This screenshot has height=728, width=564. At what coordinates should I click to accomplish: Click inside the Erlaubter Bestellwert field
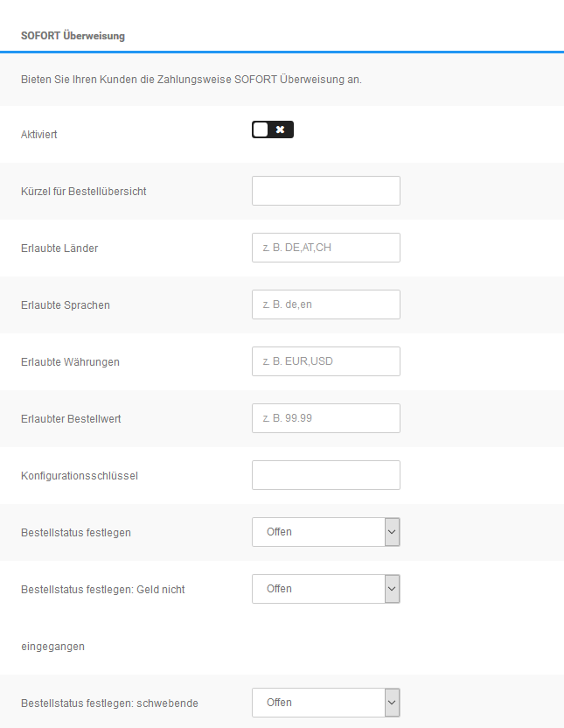point(325,417)
